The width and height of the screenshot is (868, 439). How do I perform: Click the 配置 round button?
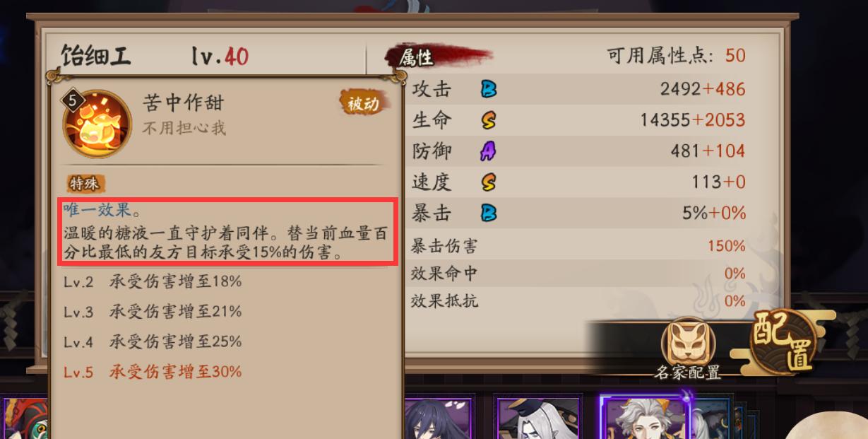[x=783, y=342]
